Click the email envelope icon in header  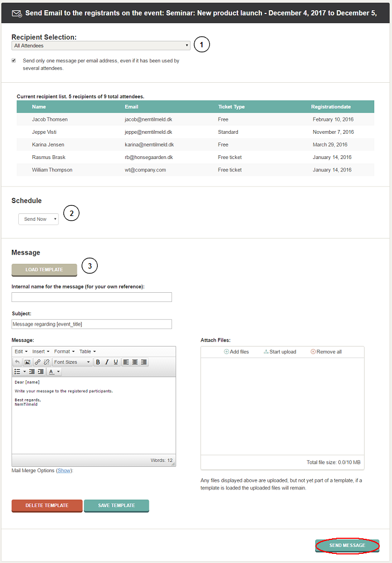(17, 13)
